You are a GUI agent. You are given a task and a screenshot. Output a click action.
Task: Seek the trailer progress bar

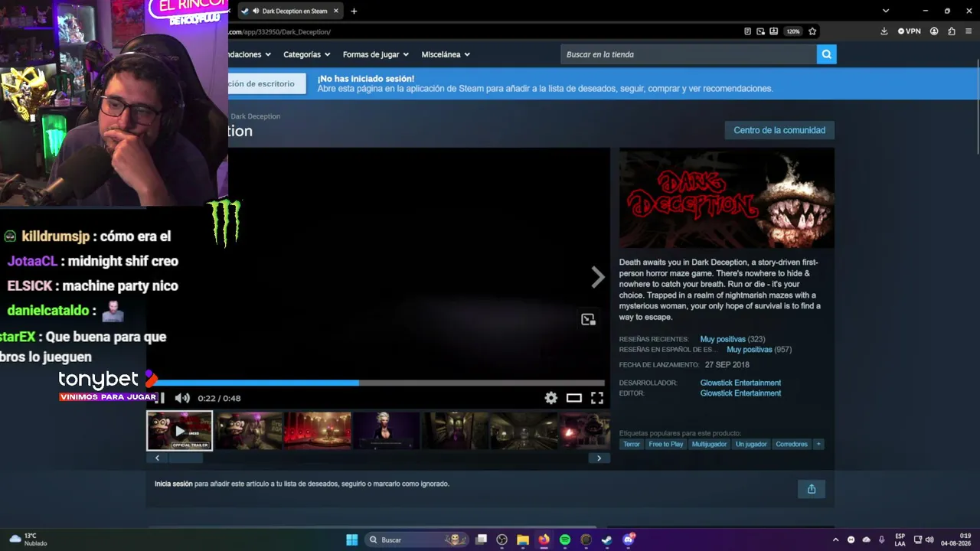point(381,383)
